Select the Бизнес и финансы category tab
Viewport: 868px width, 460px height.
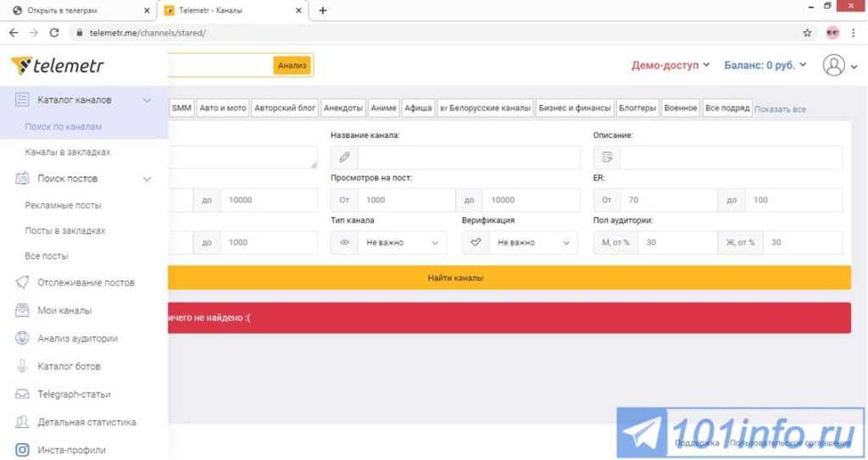tap(574, 108)
